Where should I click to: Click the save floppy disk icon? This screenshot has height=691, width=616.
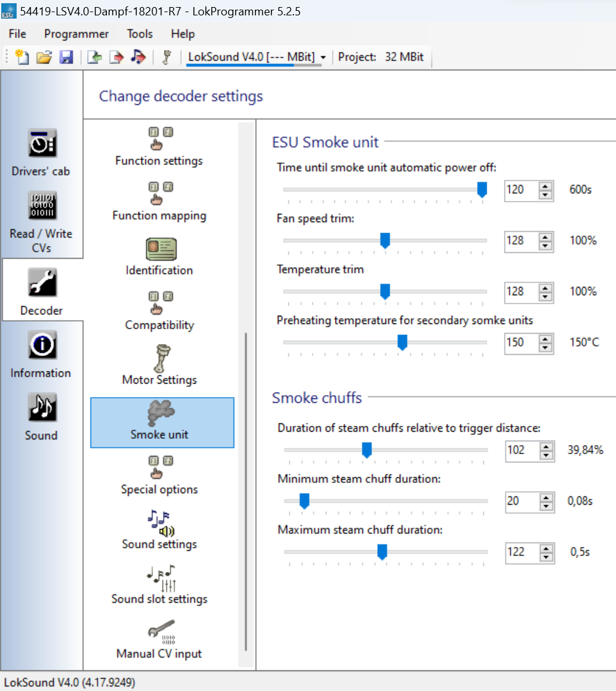point(67,57)
